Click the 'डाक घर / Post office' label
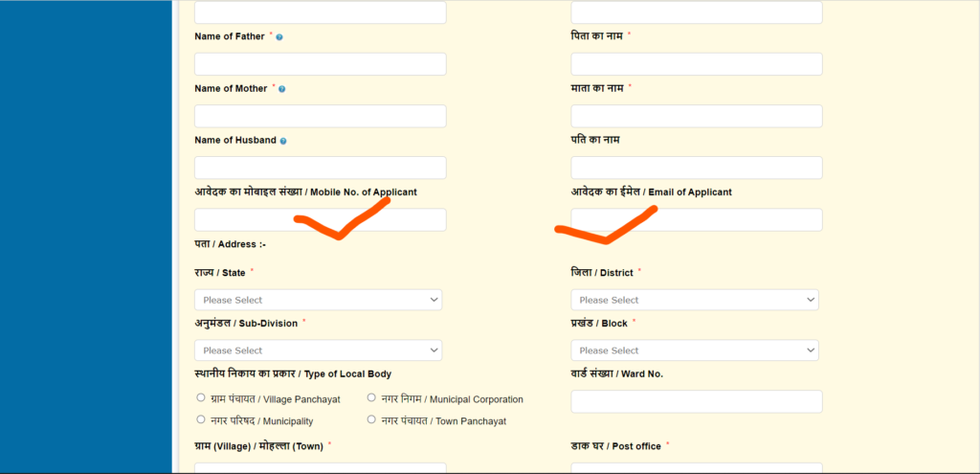Image resolution: width=980 pixels, height=474 pixels. coord(615,446)
